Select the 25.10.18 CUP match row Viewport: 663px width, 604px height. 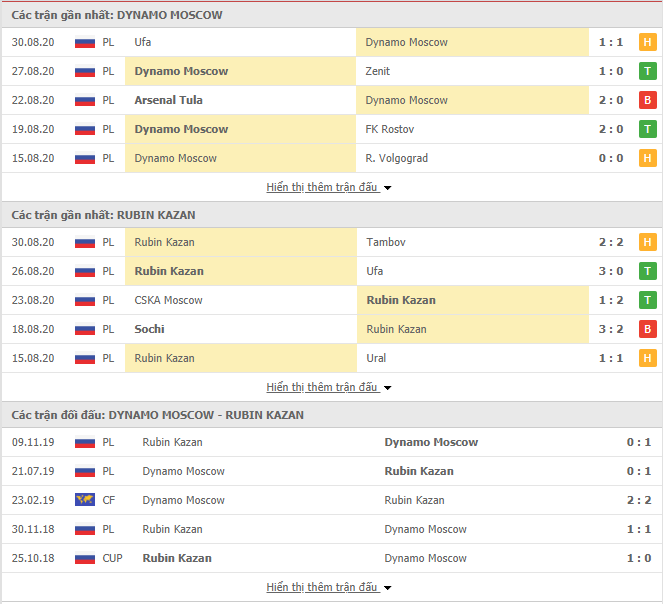pos(332,558)
